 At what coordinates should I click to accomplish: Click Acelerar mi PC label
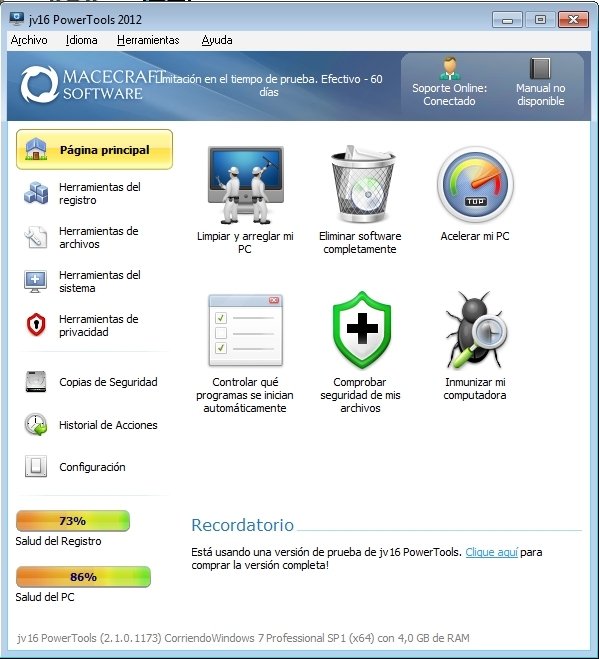coord(475,236)
